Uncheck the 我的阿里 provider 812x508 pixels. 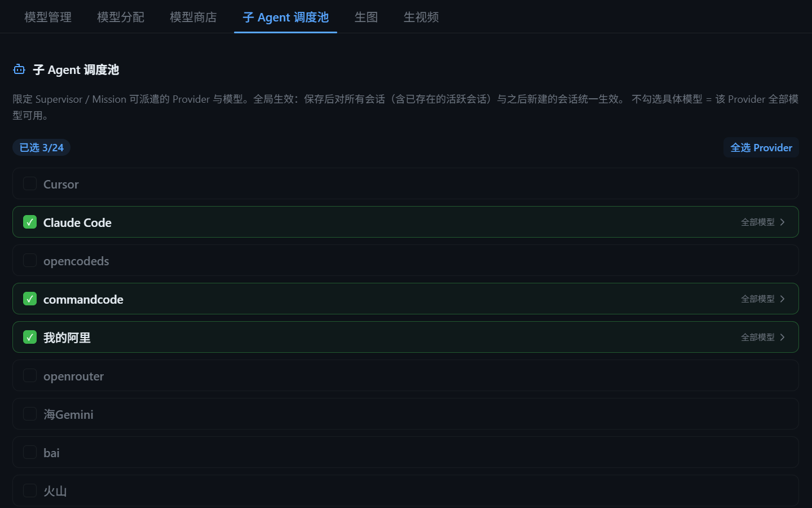(x=30, y=337)
